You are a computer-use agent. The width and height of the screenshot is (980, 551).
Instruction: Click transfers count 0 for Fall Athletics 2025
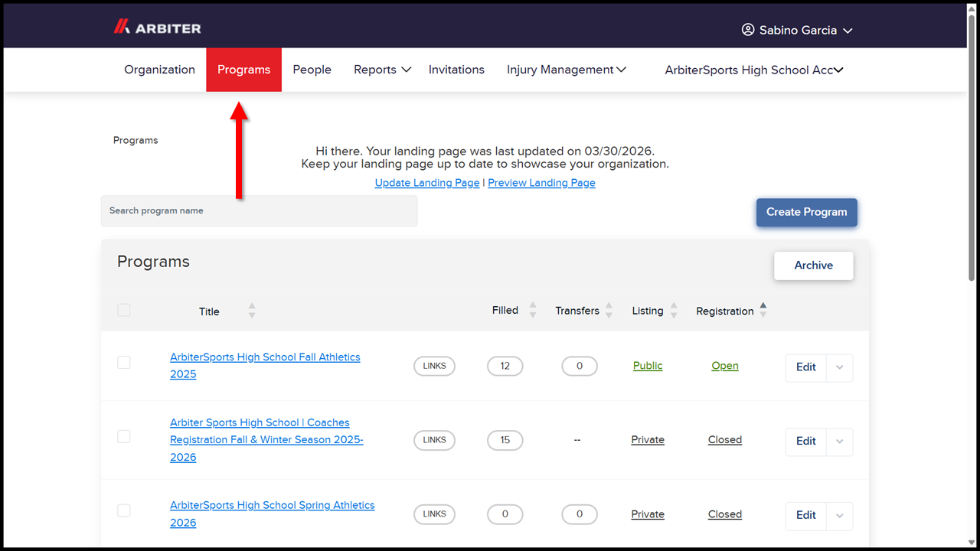click(580, 367)
